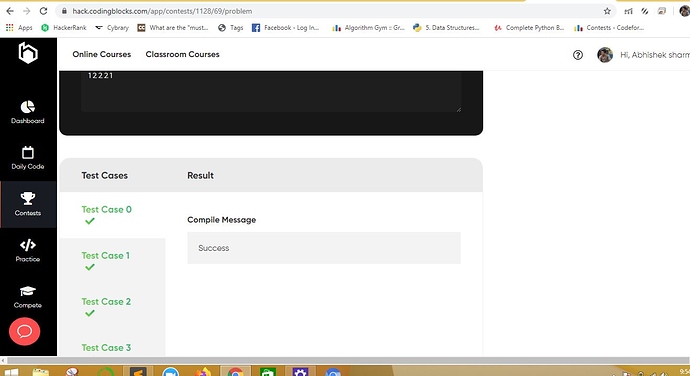
Task: View site info via padlock icon
Action: pos(64,11)
